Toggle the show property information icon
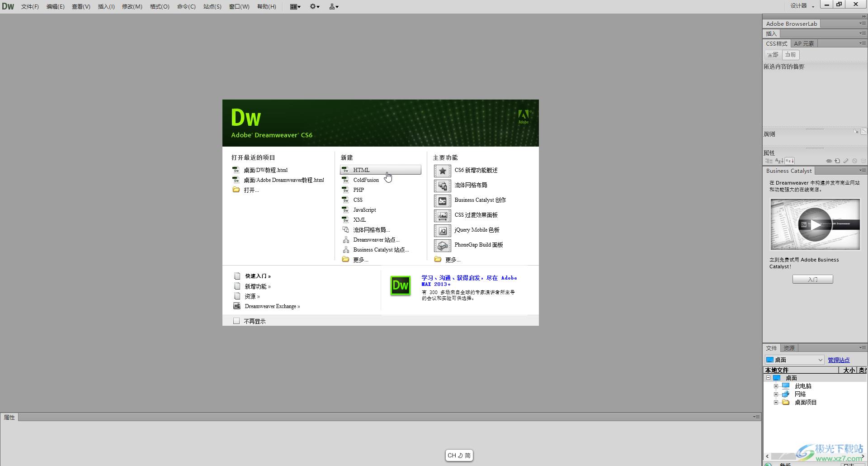The image size is (868, 466). coord(856,132)
